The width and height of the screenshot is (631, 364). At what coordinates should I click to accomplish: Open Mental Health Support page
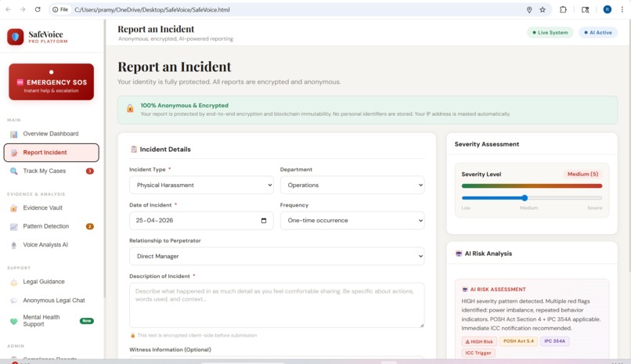(51, 321)
